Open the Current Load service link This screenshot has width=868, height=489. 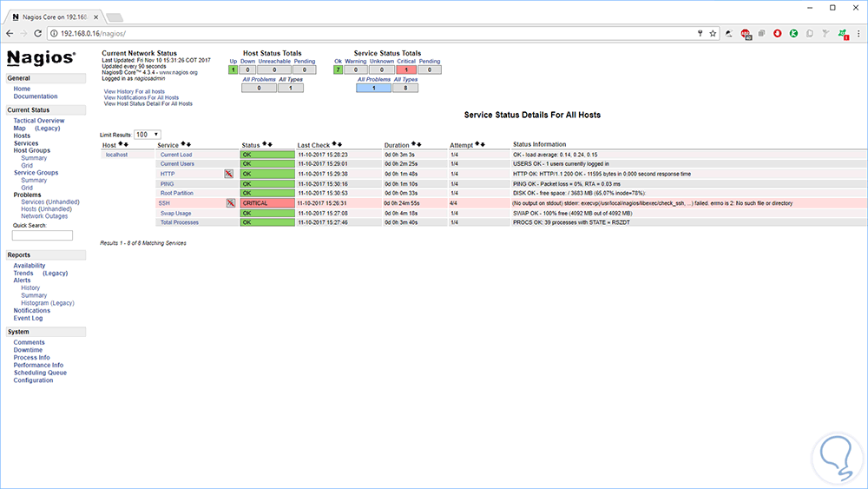[x=176, y=155]
